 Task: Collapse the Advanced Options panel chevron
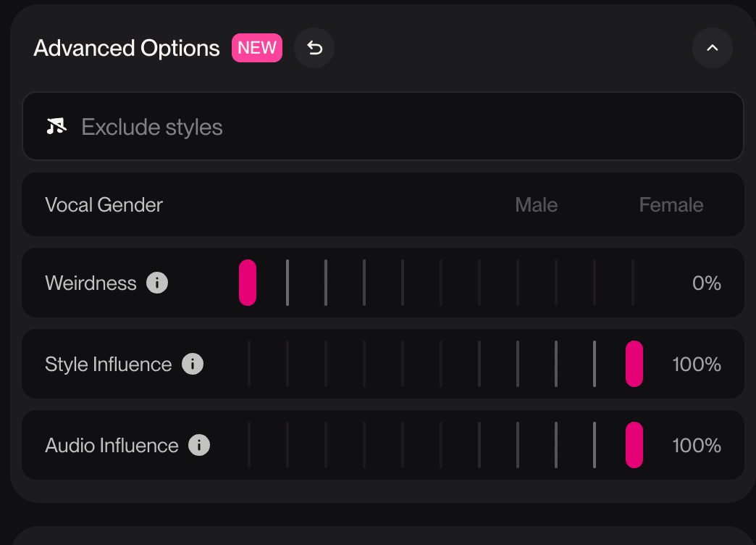click(712, 49)
